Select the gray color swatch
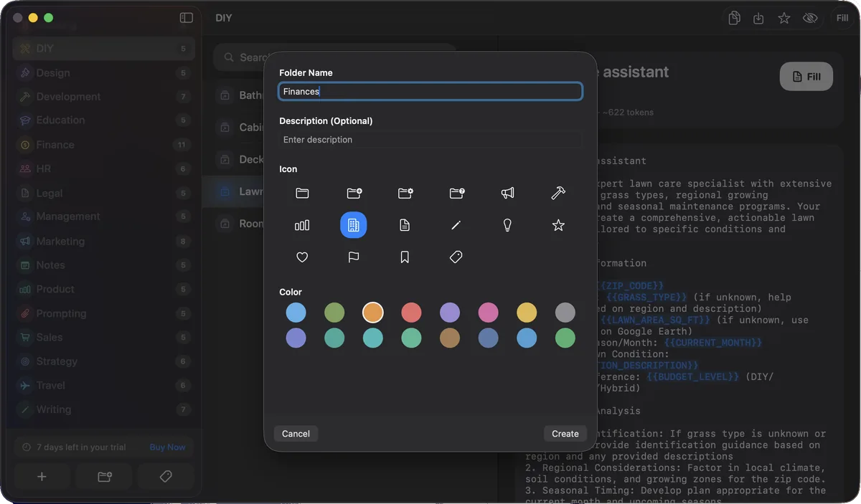The height and width of the screenshot is (504, 861). coord(565,312)
